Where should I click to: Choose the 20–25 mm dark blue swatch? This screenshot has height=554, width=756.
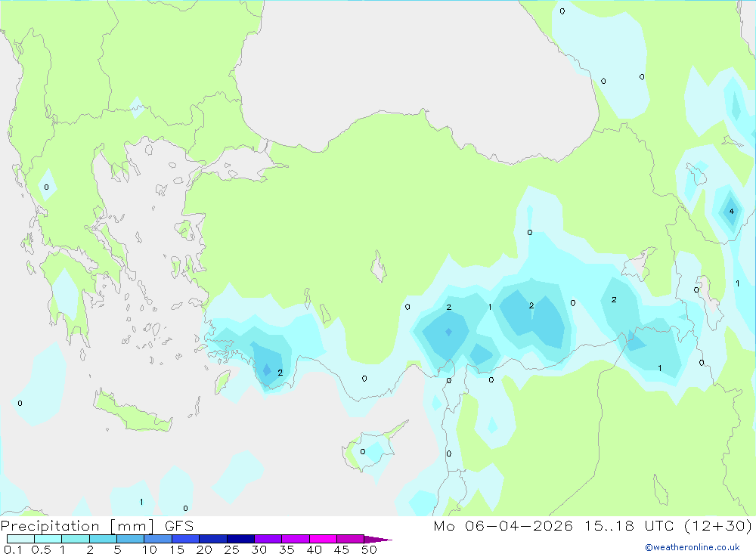tap(213, 539)
